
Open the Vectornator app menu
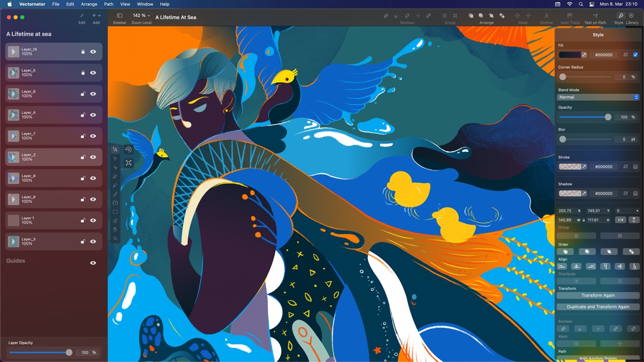(31, 4)
